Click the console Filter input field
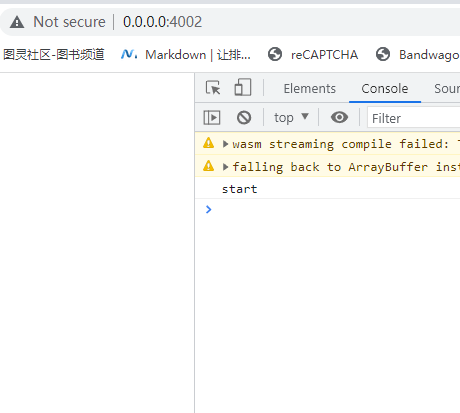Image resolution: width=460 pixels, height=413 pixels. pyautogui.click(x=413, y=118)
